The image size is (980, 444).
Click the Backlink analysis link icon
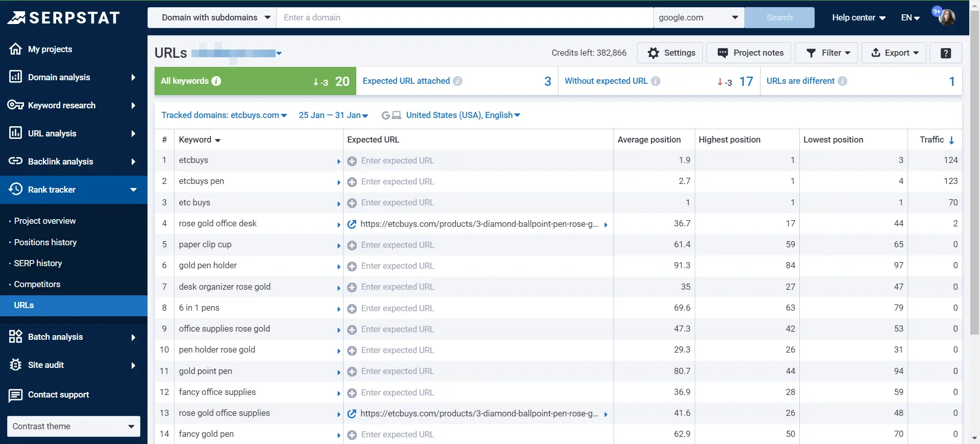(x=15, y=161)
